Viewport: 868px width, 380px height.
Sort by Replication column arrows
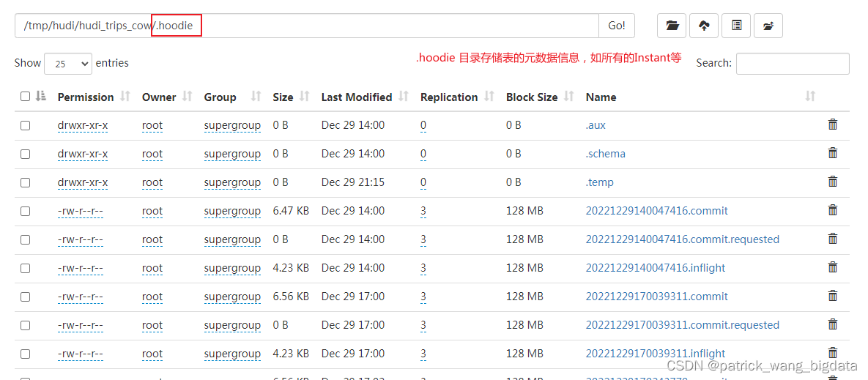click(x=489, y=97)
